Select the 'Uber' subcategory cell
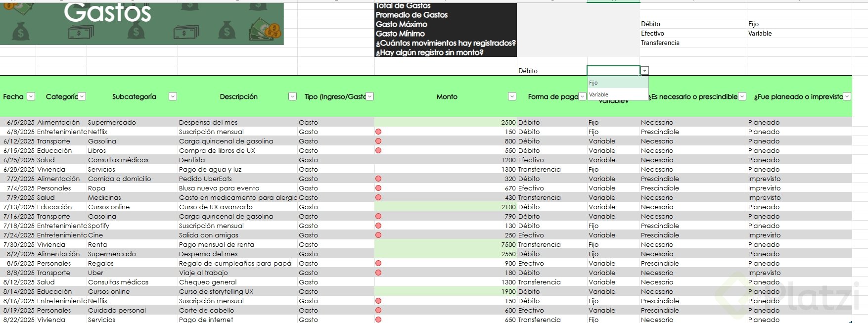Screen dimensions: 868x323 132,273
